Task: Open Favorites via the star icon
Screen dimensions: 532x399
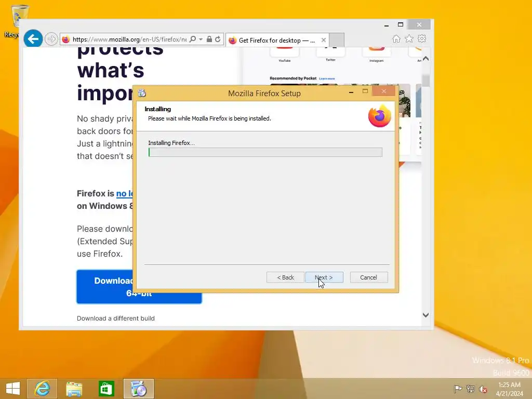Action: click(409, 38)
